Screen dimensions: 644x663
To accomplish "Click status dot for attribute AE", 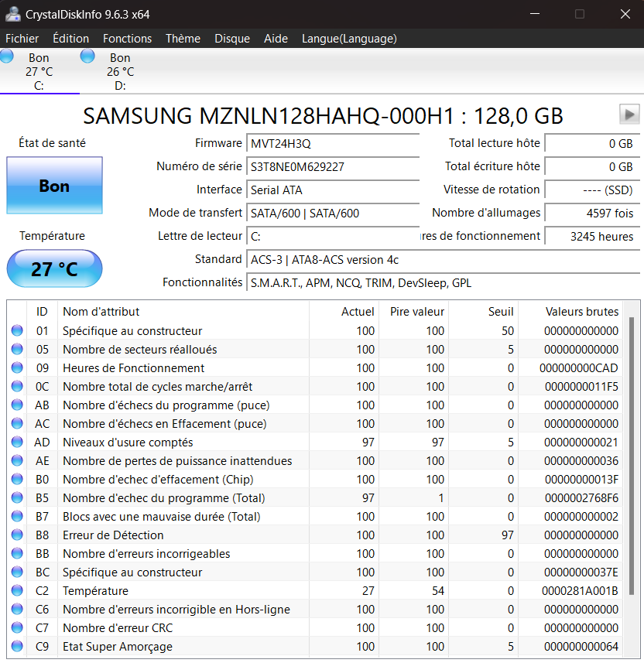I will (x=17, y=460).
